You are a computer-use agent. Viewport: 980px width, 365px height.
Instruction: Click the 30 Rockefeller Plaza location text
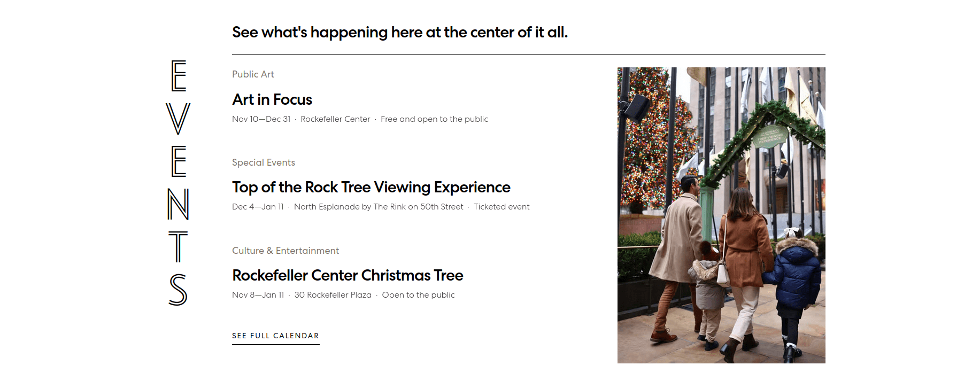click(333, 295)
